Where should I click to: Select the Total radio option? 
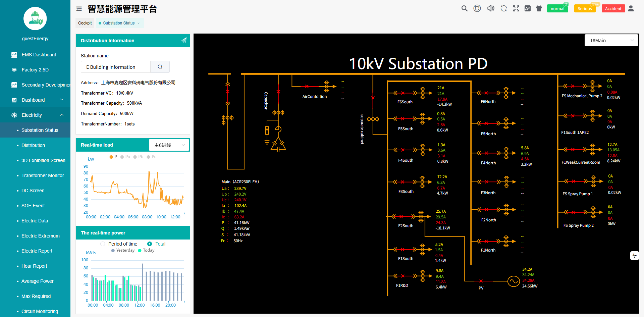pyautogui.click(x=150, y=244)
